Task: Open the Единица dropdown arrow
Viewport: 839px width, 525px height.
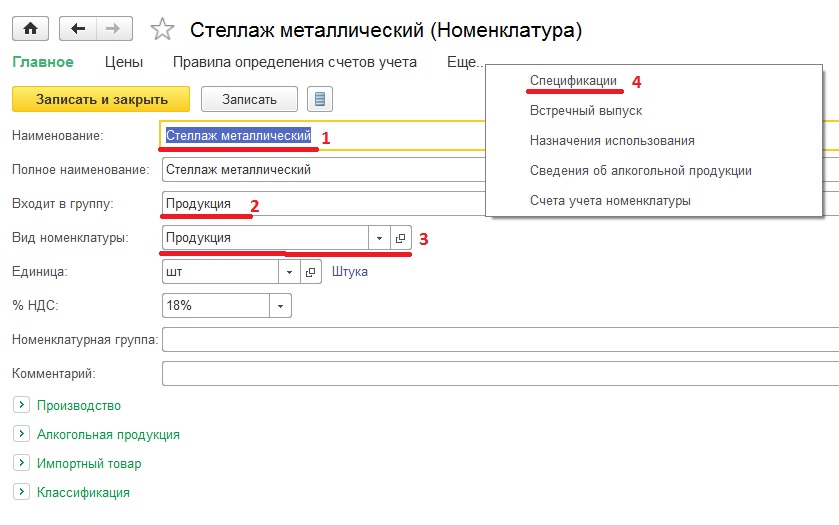Action: pyautogui.click(x=288, y=272)
